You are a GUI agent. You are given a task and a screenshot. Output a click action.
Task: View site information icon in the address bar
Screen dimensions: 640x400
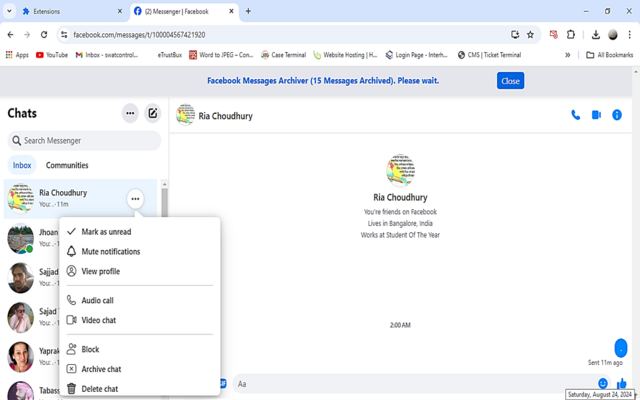click(64, 35)
